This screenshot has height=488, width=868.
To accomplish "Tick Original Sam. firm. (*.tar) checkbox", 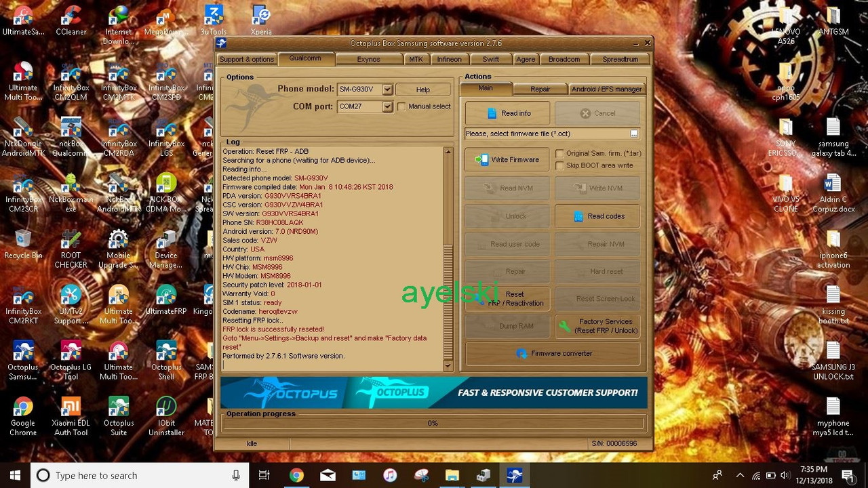I will 559,154.
